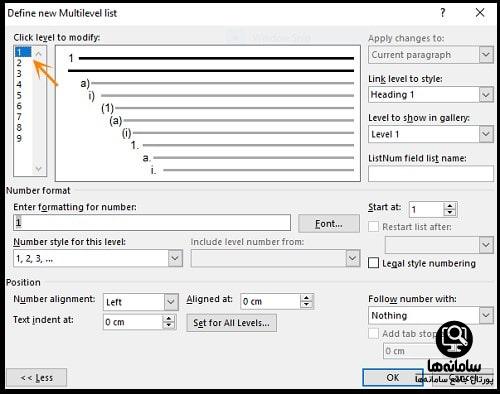Toggle the Add tab stop at checkbox
500x394 pixels.
[x=373, y=333]
